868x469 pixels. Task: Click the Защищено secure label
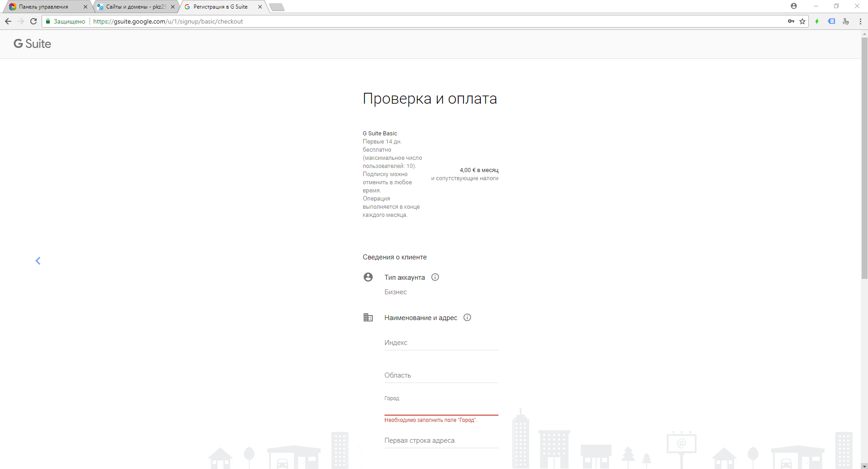(x=69, y=21)
